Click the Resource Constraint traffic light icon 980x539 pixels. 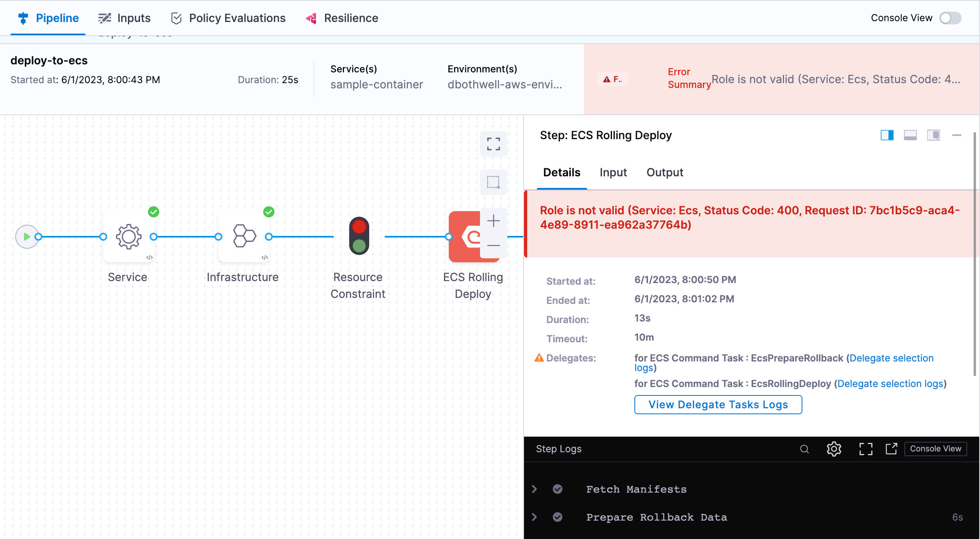pyautogui.click(x=359, y=236)
